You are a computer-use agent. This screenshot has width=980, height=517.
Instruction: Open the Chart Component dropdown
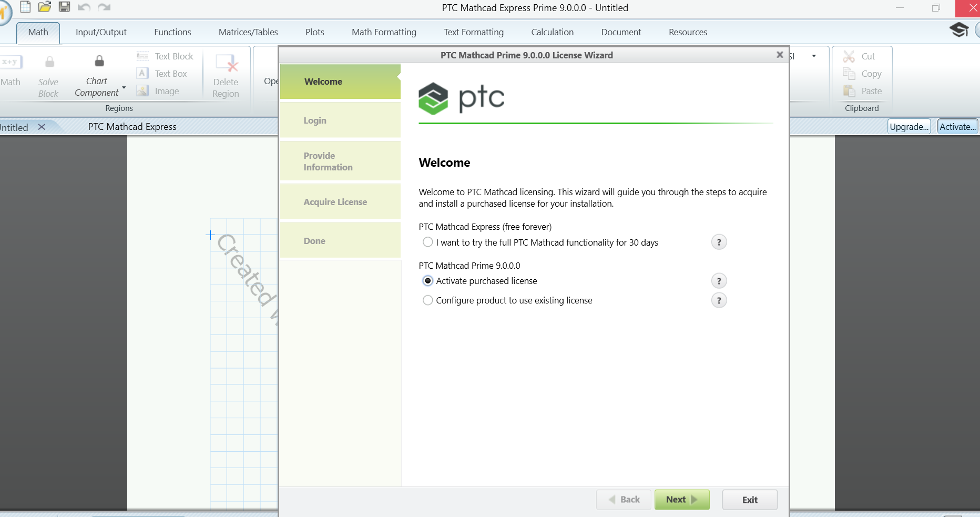pos(124,88)
